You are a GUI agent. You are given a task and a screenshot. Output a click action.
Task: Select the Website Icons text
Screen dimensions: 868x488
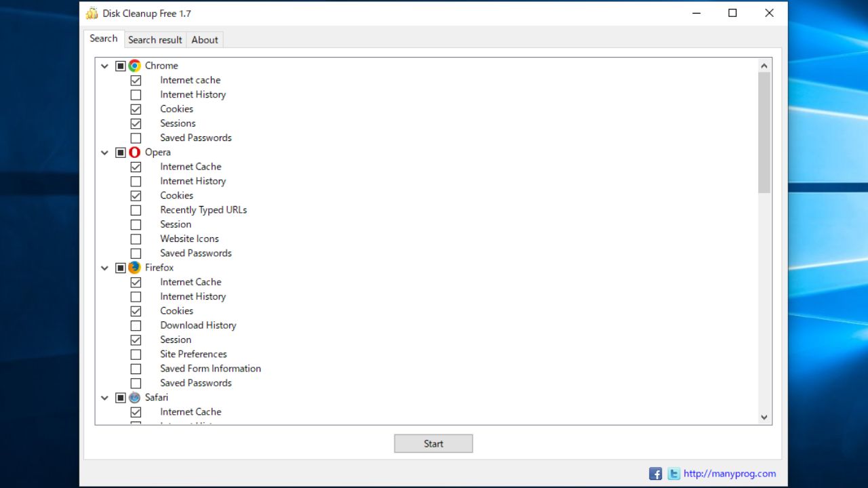tap(190, 239)
